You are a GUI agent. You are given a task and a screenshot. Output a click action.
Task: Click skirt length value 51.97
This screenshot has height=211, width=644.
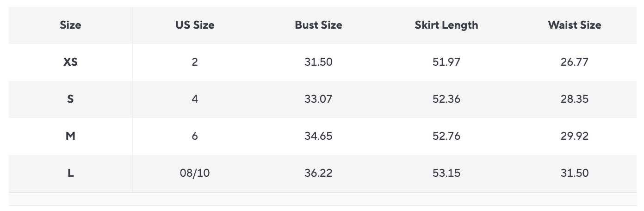[446, 62]
